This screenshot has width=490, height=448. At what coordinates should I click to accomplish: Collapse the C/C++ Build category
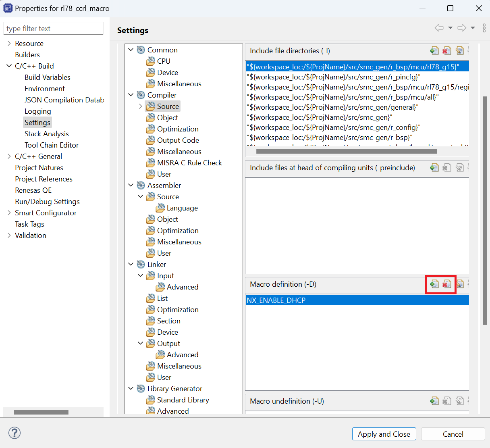pos(9,66)
